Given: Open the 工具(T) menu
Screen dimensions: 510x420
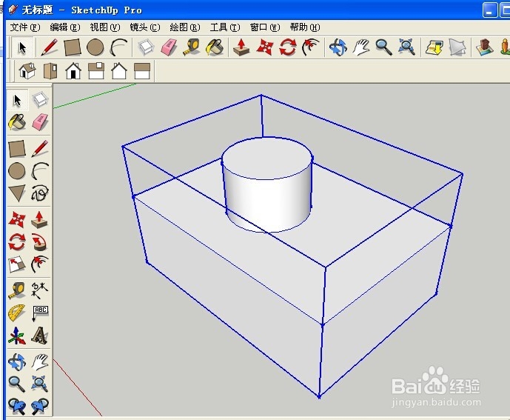Looking at the screenshot, I should (225, 27).
